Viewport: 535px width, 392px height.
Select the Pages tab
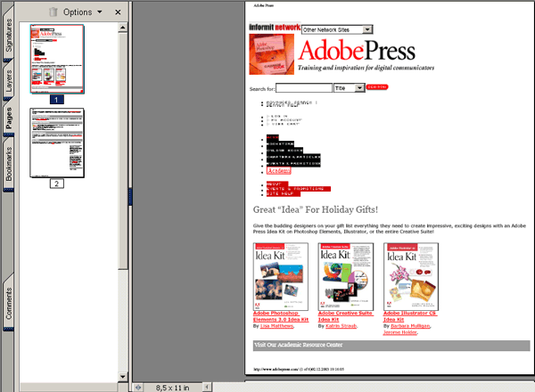click(x=8, y=118)
